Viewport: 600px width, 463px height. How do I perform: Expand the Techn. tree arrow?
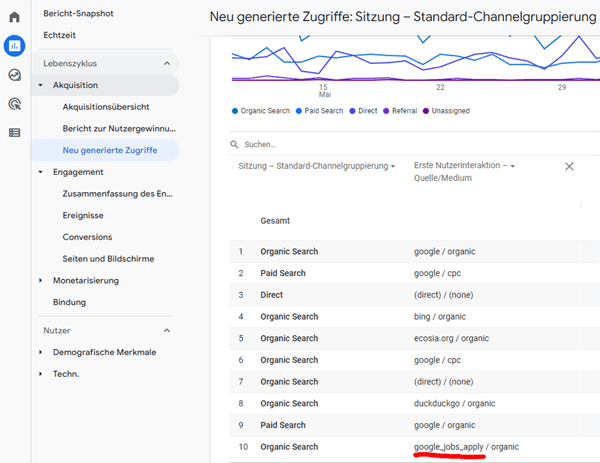(x=41, y=374)
